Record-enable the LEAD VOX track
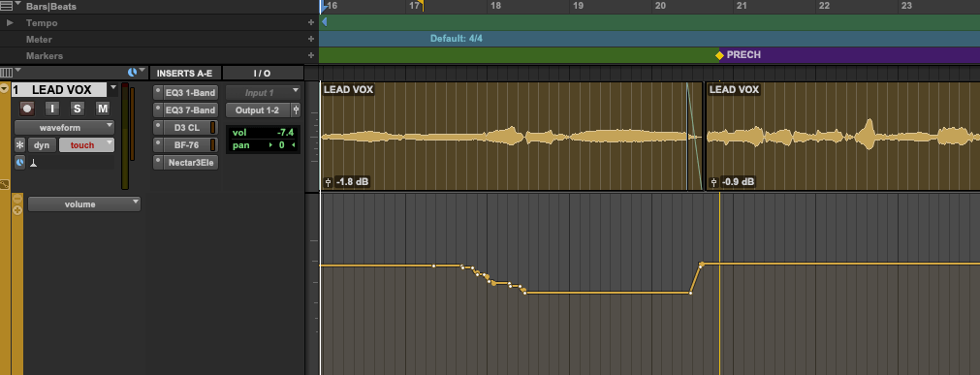Viewport: 980px width, 375px height. (x=27, y=109)
